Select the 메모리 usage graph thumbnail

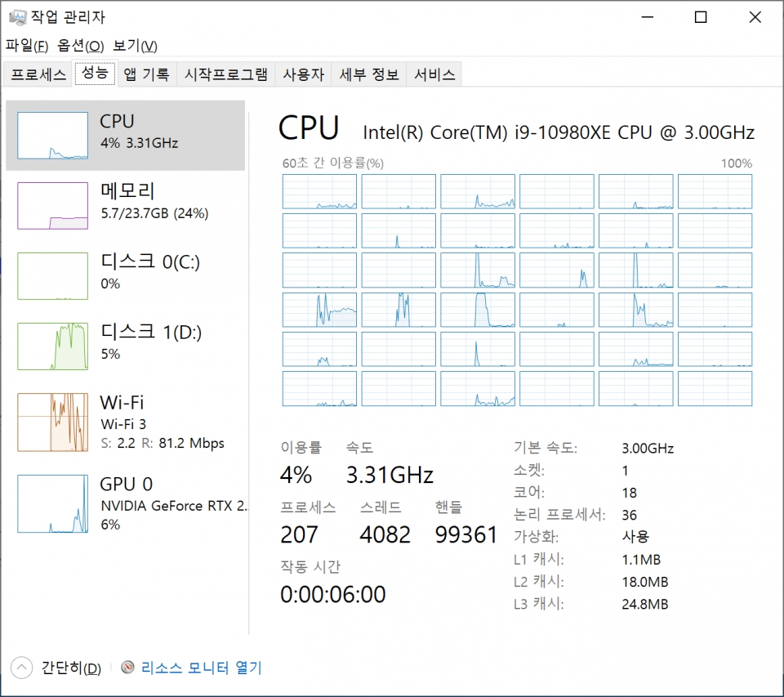pyautogui.click(x=52, y=206)
